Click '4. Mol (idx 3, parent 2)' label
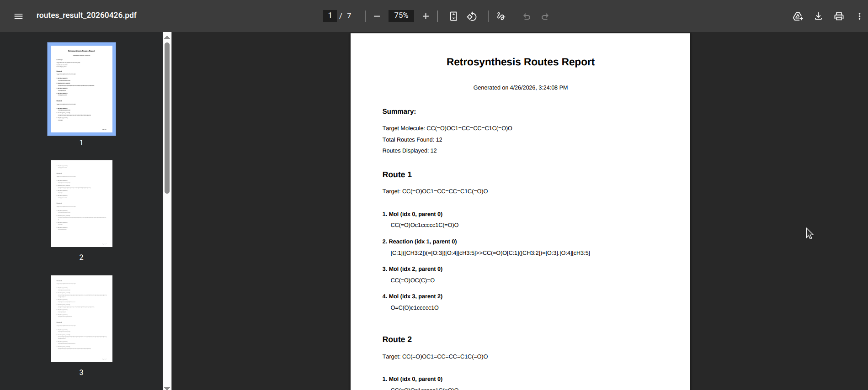 (x=412, y=296)
